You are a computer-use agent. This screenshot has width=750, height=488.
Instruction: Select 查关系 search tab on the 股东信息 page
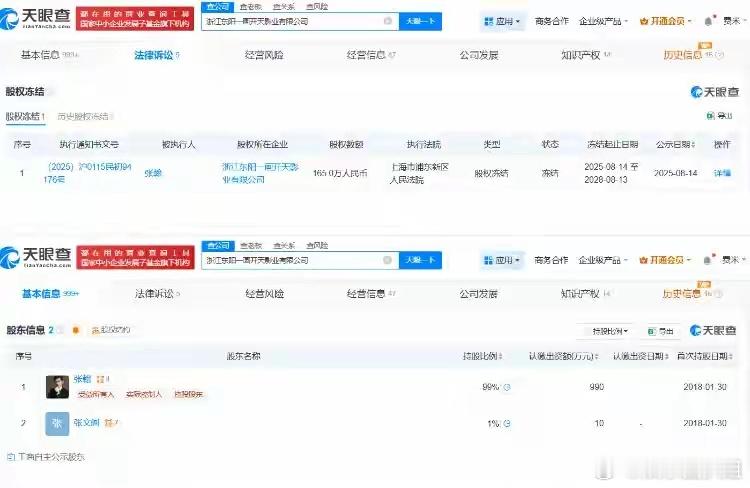click(284, 245)
